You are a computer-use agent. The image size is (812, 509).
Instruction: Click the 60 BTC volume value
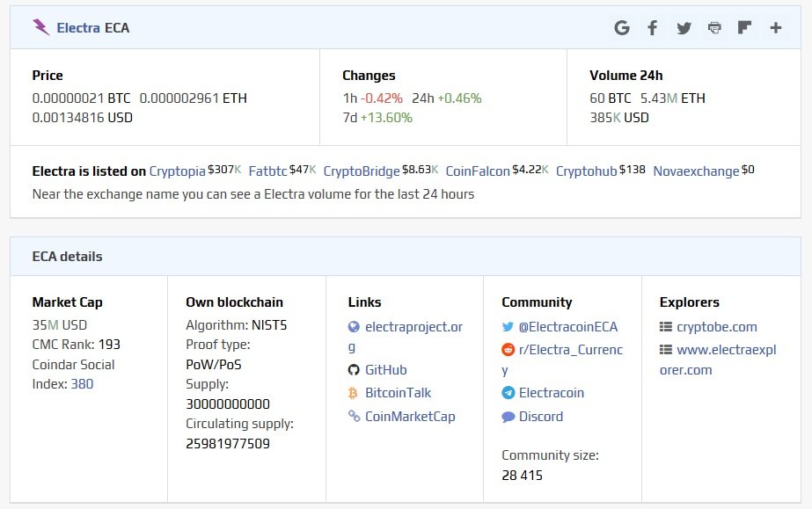click(610, 98)
